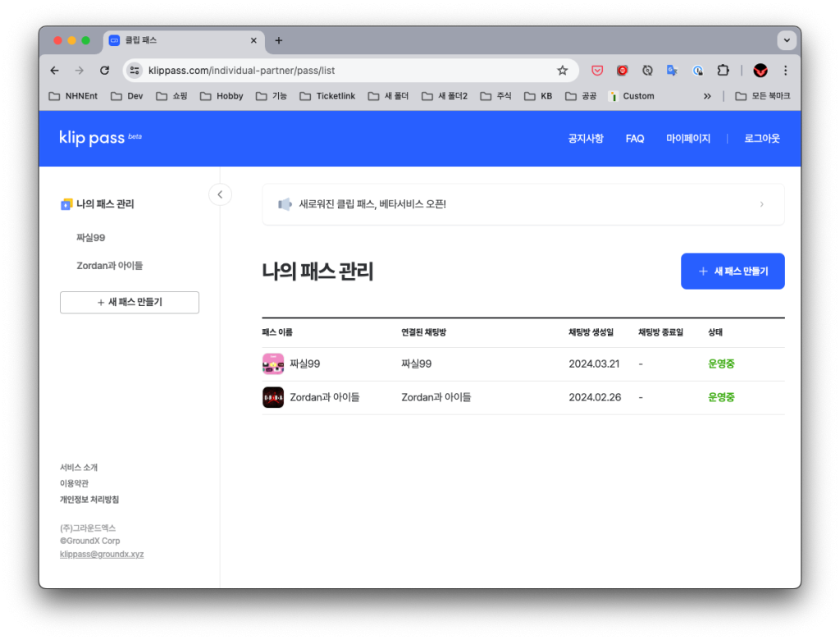This screenshot has height=640, width=840.
Task: Open Custom bookmark
Action: click(x=632, y=96)
